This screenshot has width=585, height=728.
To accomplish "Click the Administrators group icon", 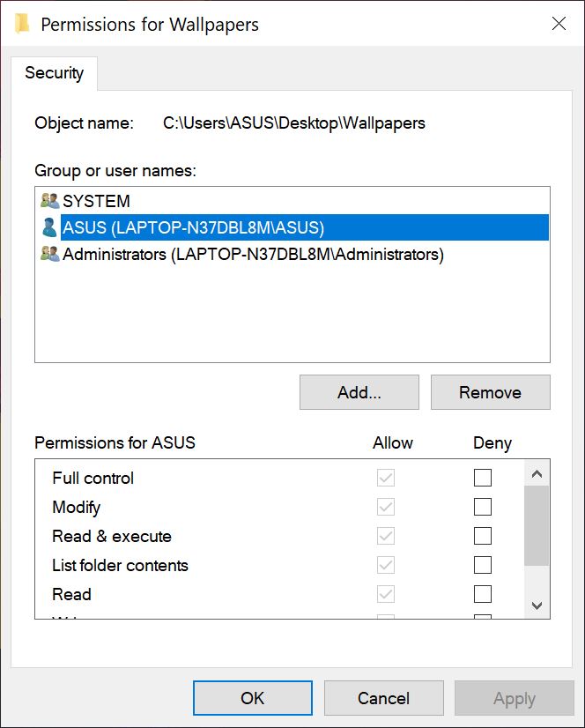I will [x=49, y=254].
